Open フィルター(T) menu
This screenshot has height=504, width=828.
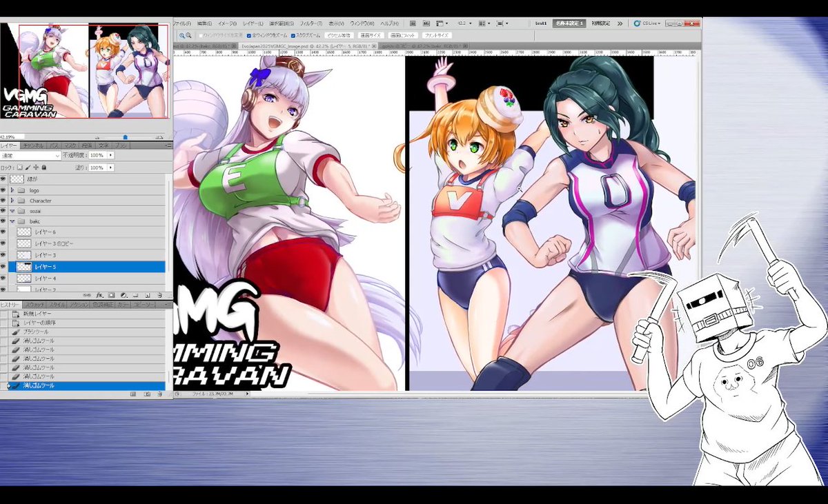[x=310, y=23]
